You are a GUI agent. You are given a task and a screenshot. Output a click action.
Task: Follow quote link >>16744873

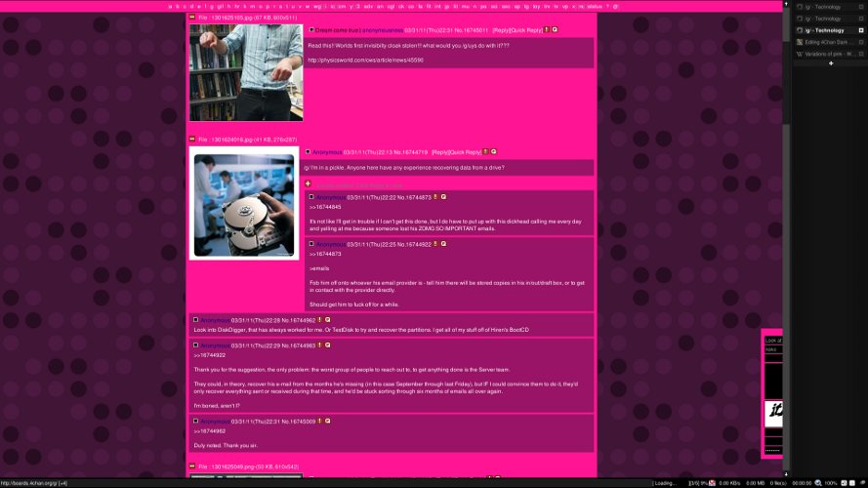point(325,254)
